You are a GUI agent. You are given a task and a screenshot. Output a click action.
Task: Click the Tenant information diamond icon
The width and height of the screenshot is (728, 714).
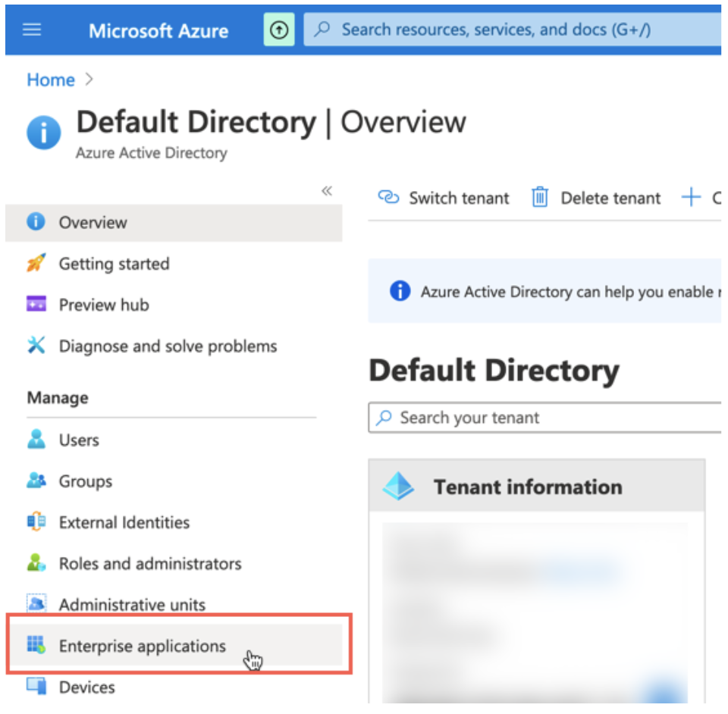[397, 486]
